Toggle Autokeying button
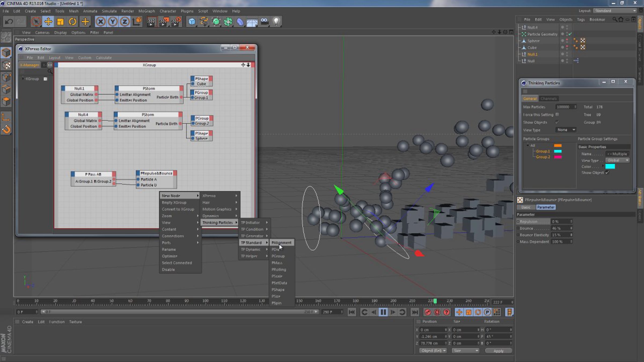Image resolution: width=644 pixels, height=362 pixels. pyautogui.click(x=437, y=312)
